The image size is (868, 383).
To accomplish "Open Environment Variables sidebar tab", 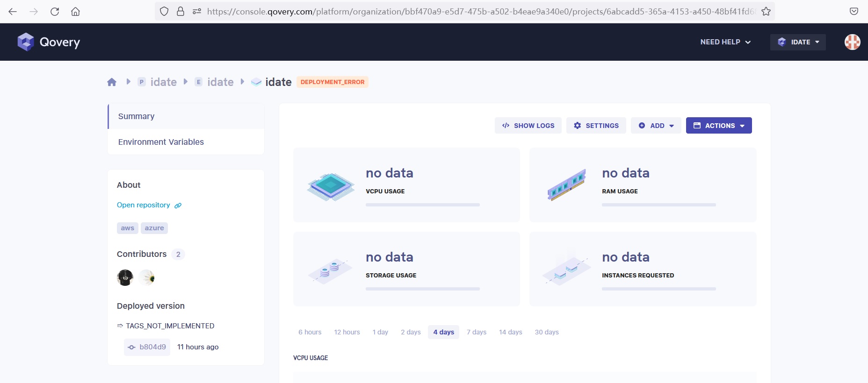I will click(x=186, y=142).
